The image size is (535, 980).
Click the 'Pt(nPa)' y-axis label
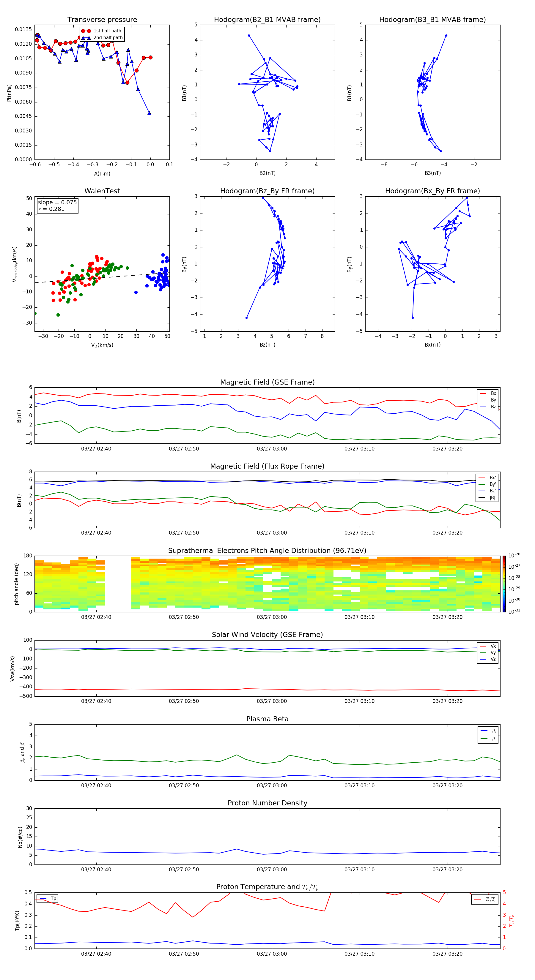tap(9, 92)
